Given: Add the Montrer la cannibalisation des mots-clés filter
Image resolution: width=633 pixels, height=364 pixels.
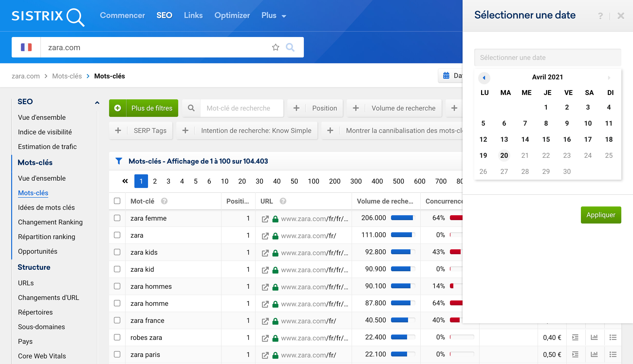Looking at the screenshot, I should [392, 131].
